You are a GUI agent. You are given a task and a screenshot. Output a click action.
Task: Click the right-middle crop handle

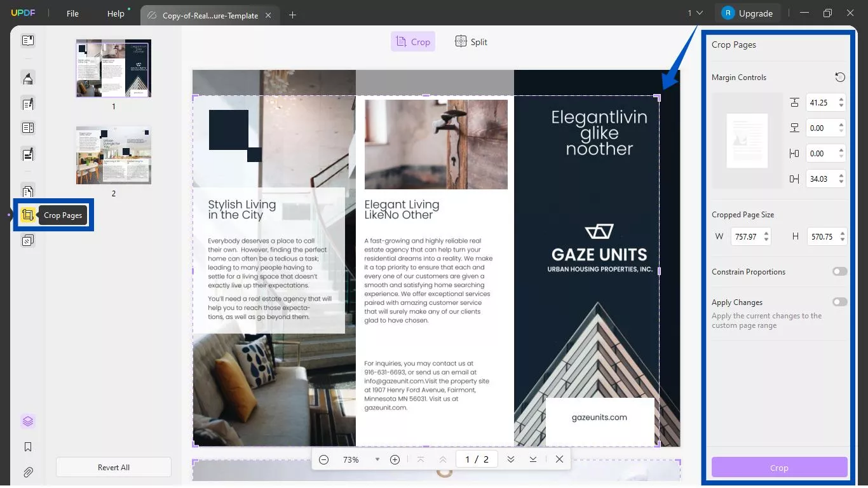659,271
